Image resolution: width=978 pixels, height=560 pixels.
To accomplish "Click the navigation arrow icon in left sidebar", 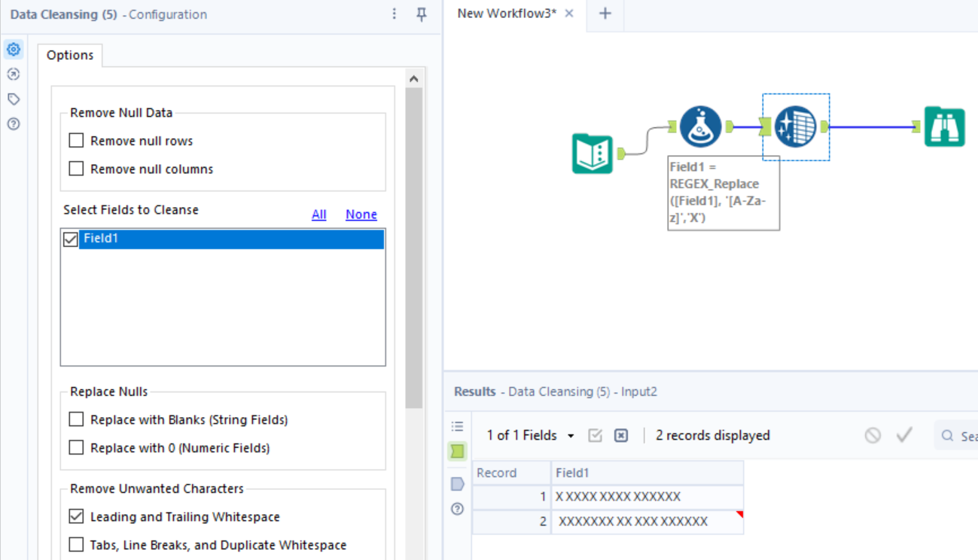I will coord(13,74).
